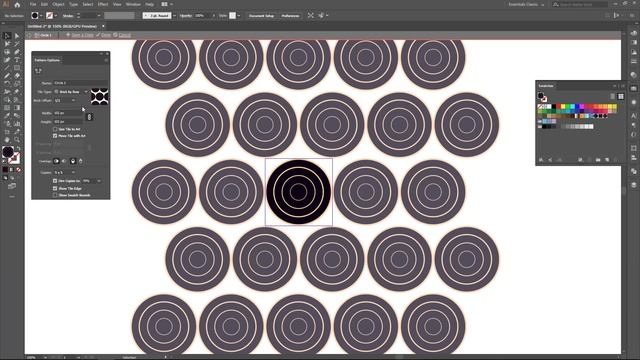Open the Help menu
The width and height of the screenshot is (640, 360).
click(x=150, y=4)
